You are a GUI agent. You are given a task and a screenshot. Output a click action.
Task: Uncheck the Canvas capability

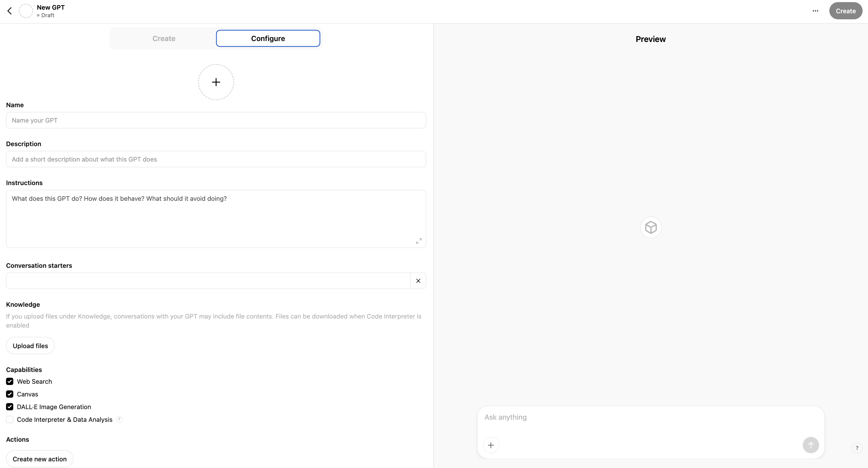click(9, 394)
